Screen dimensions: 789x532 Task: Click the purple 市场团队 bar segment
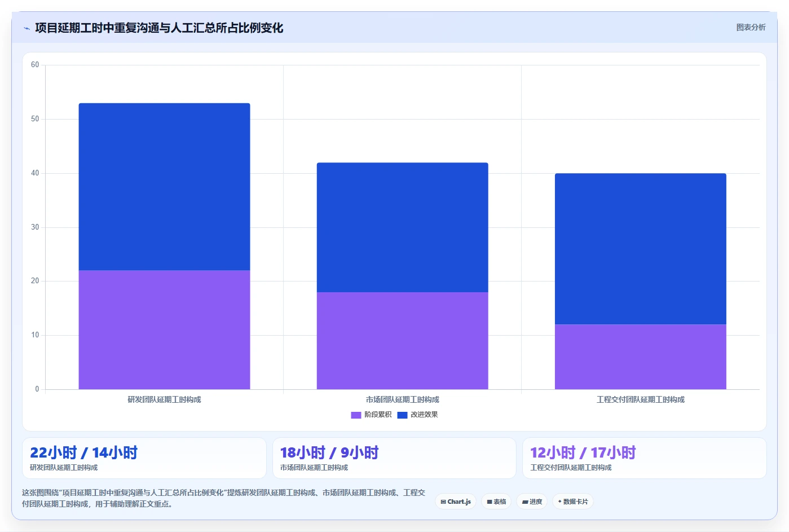402,341
